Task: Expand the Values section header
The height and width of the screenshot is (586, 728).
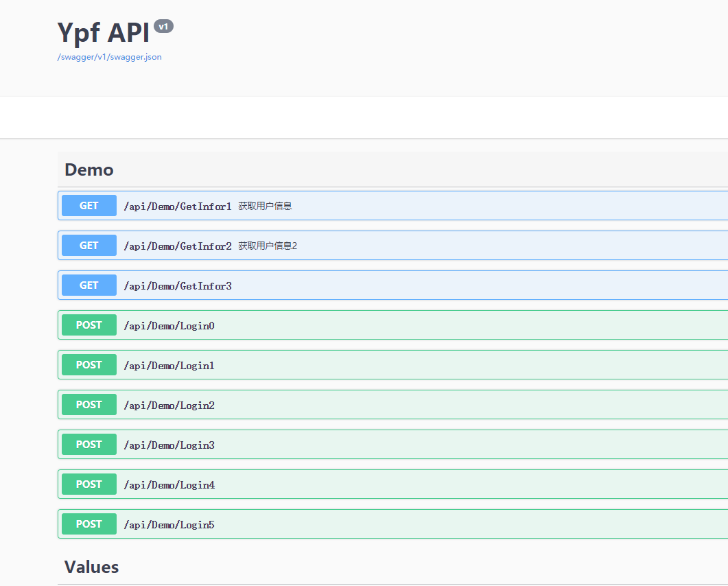Action: (x=392, y=567)
